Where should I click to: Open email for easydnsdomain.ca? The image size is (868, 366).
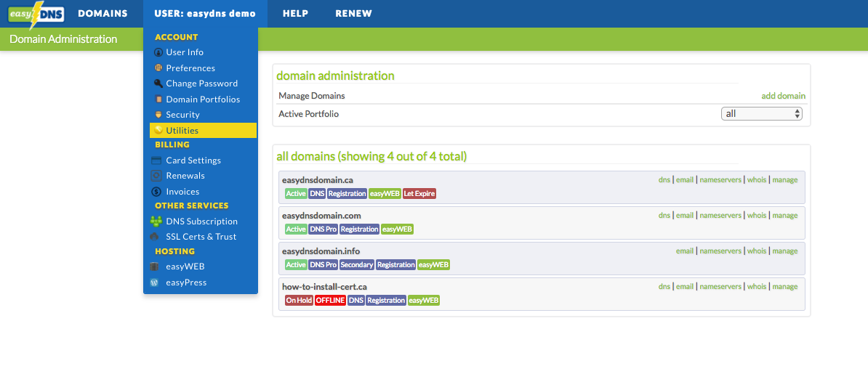(x=685, y=179)
